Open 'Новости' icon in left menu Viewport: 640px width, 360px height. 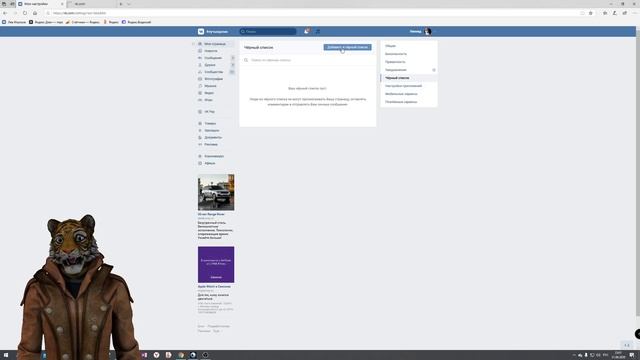pyautogui.click(x=200, y=51)
